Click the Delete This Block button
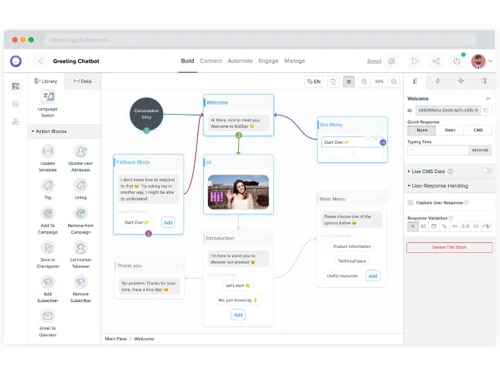The height and width of the screenshot is (375, 500). point(449,247)
